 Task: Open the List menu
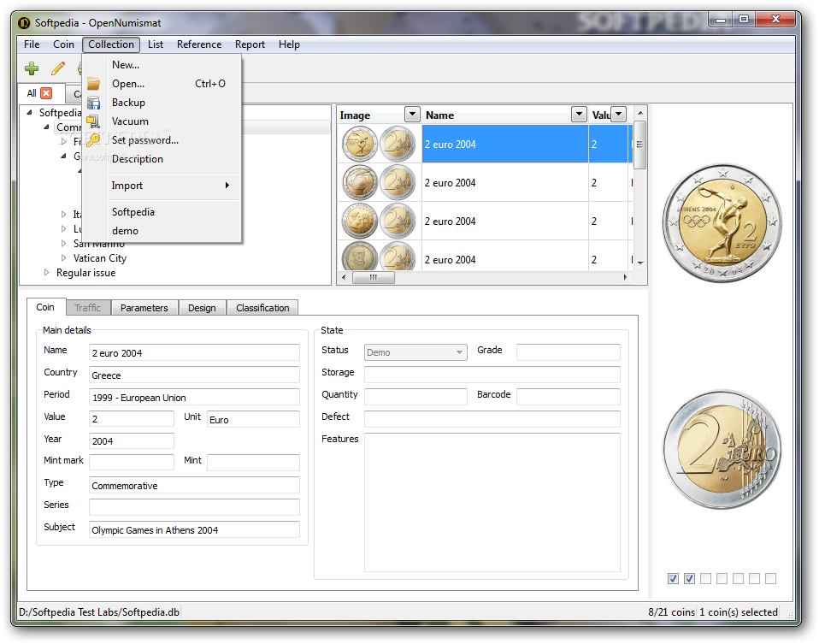(156, 44)
